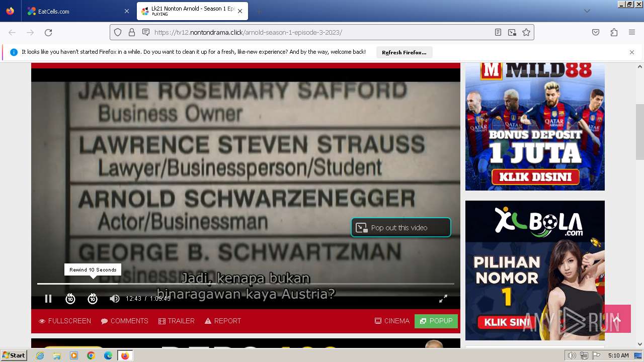This screenshot has height=362, width=644.
Task: Seek on the video progress bar
Action: [x=246, y=284]
